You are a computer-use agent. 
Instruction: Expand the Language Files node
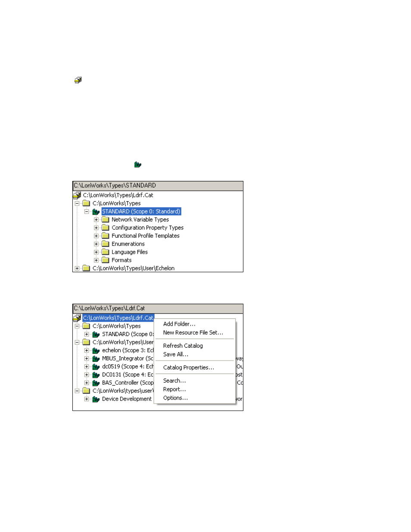pyautogui.click(x=96, y=252)
